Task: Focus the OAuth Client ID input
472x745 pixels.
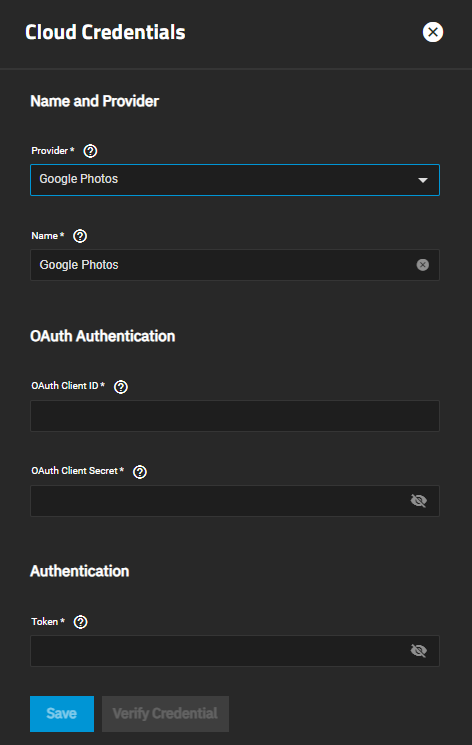Action: [235, 416]
